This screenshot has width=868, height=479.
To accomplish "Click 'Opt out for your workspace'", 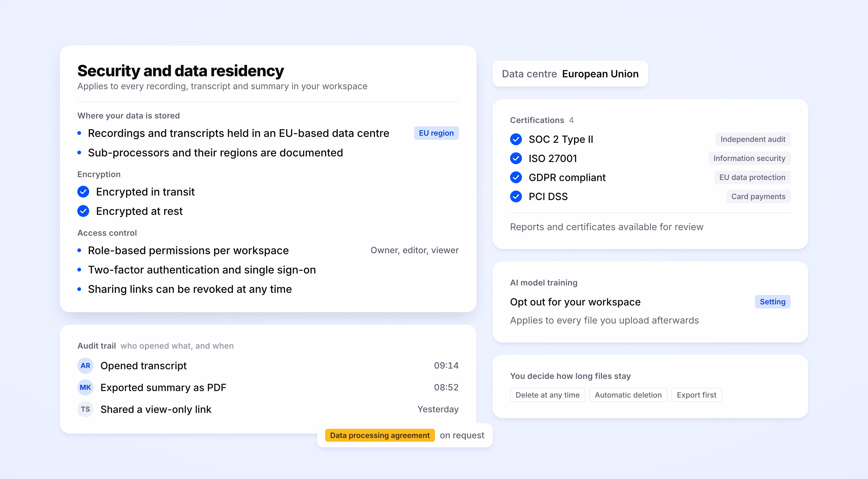I will coord(575,302).
